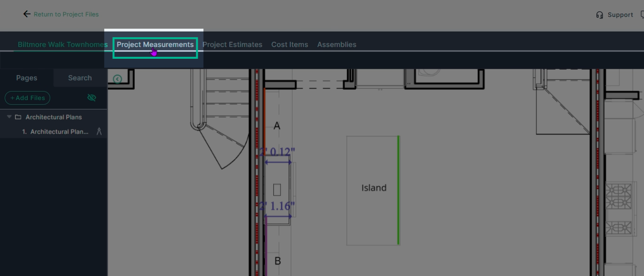Click the compass scale icon beside Architectural Plan
The image size is (644, 276).
pos(99,132)
